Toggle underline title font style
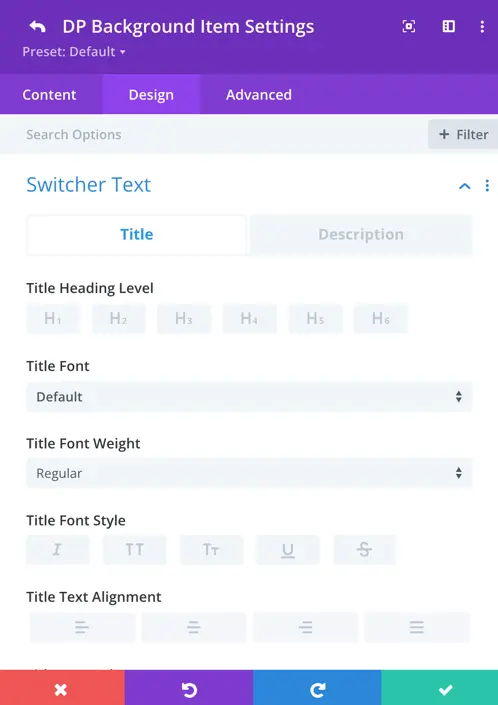The image size is (498, 705). click(288, 549)
